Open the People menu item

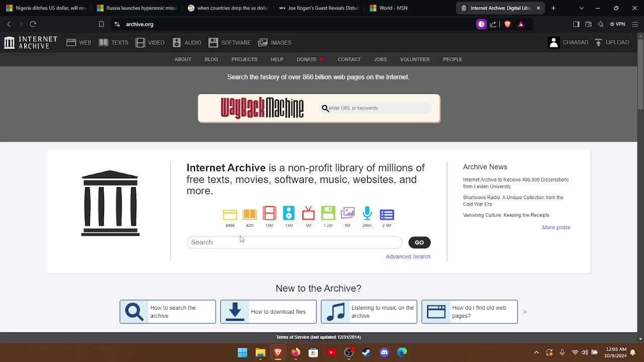pos(453,59)
